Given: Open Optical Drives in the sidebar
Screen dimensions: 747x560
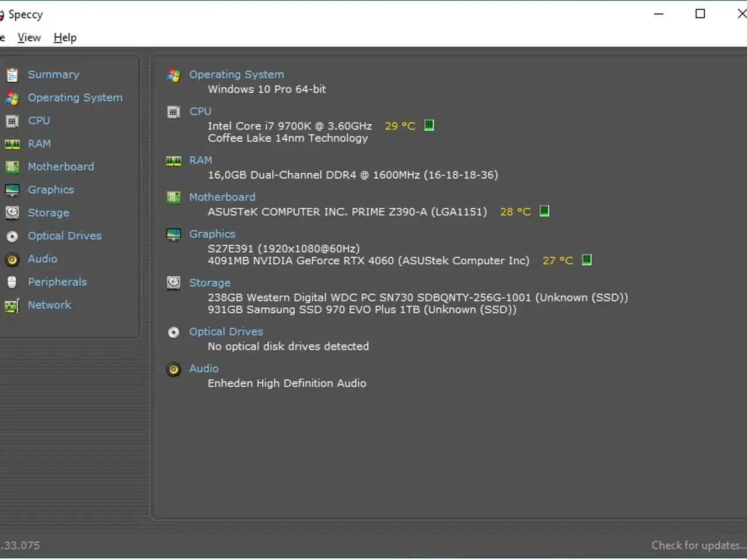Looking at the screenshot, I should [x=65, y=236].
